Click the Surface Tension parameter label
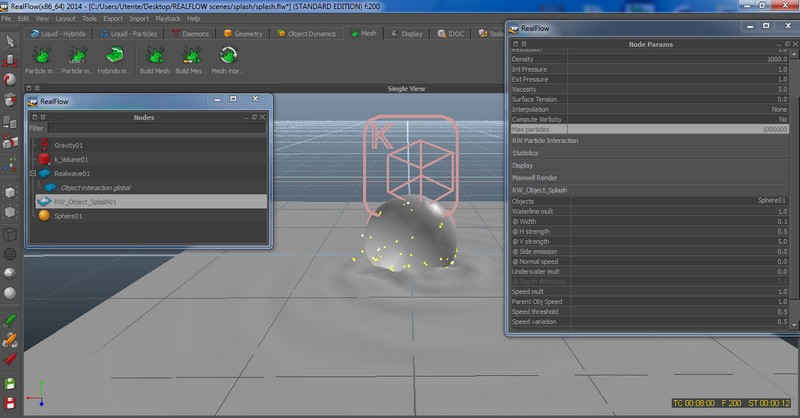The height and width of the screenshot is (418, 800). coord(534,100)
